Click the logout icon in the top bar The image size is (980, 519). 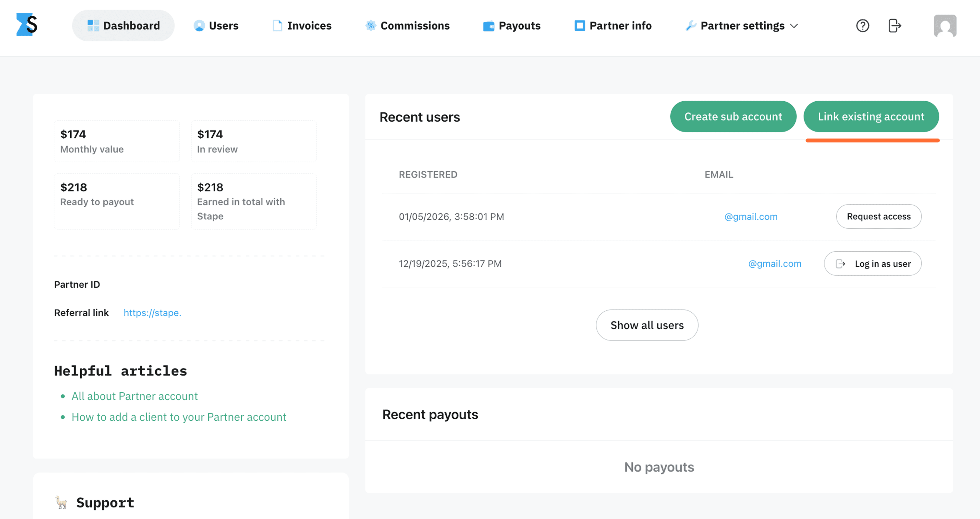[895, 26]
